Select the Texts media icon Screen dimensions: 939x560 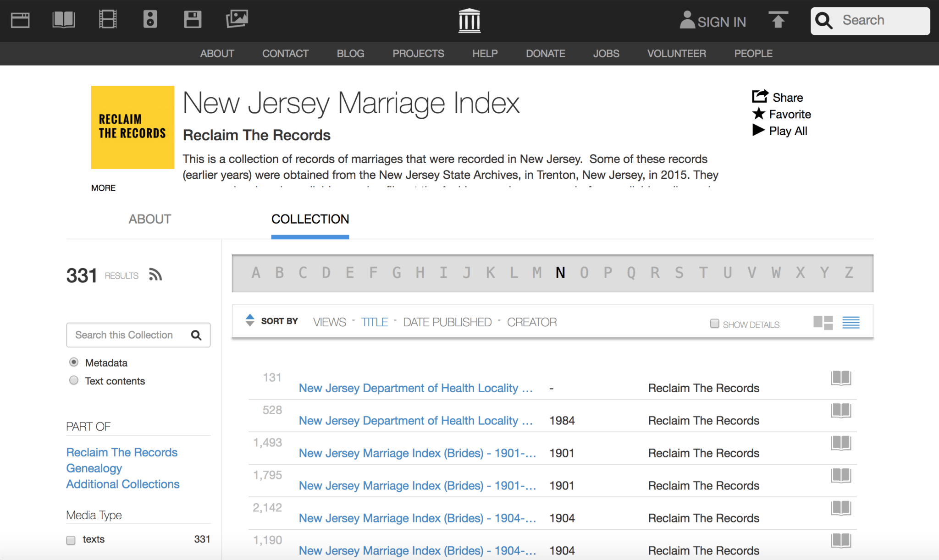[x=64, y=20]
